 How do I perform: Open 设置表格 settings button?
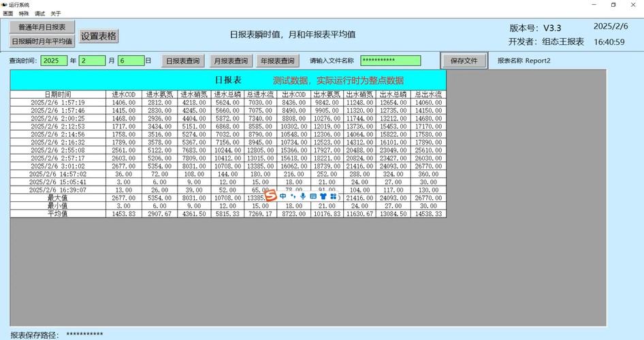(x=99, y=36)
